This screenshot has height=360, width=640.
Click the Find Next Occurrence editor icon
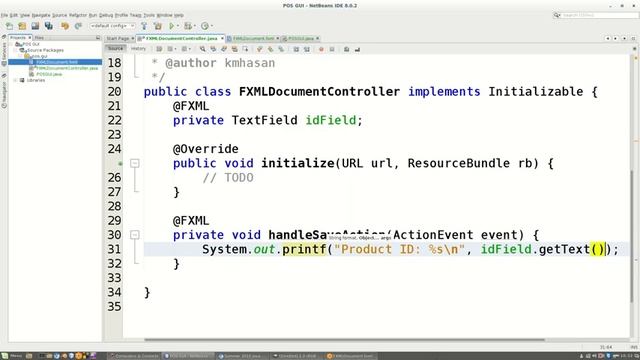(x=224, y=49)
